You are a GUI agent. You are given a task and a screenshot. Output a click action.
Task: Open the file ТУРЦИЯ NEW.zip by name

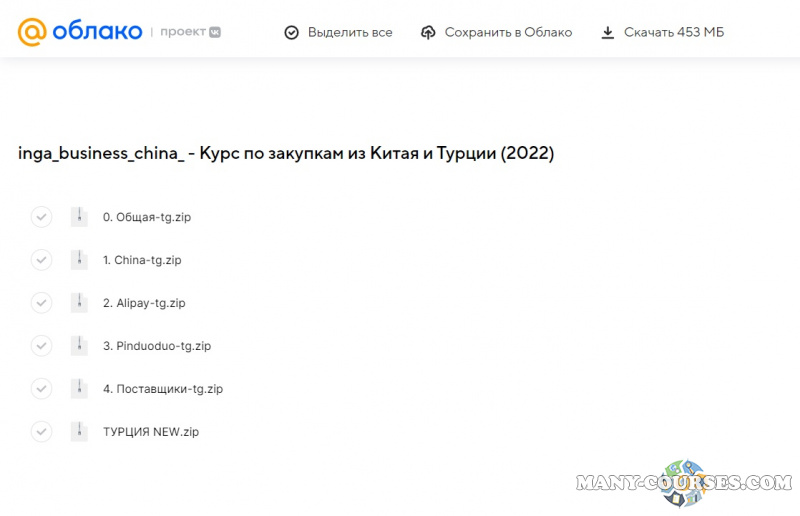point(151,432)
